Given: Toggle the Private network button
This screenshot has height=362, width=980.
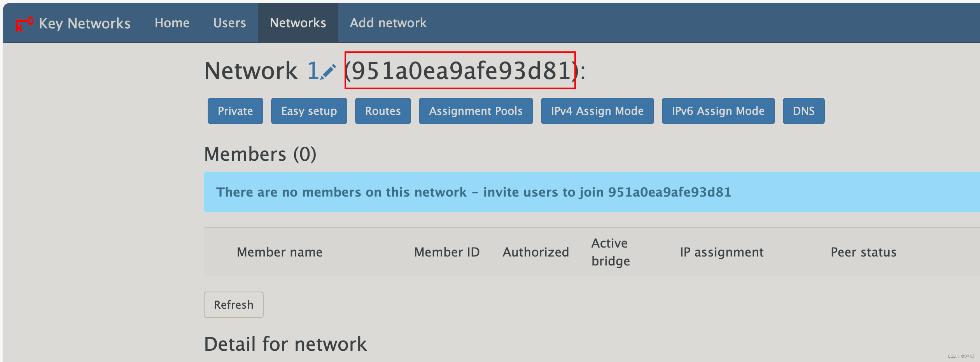Looking at the screenshot, I should 235,111.
